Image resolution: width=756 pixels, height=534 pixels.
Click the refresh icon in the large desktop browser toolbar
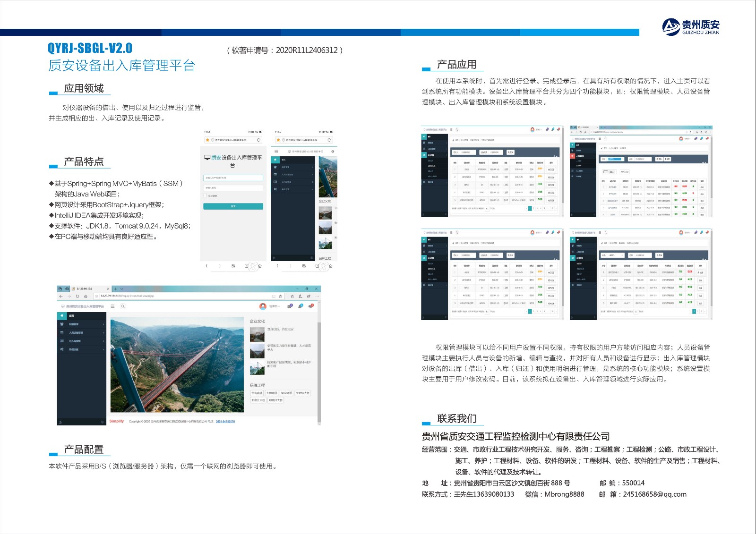click(77, 296)
